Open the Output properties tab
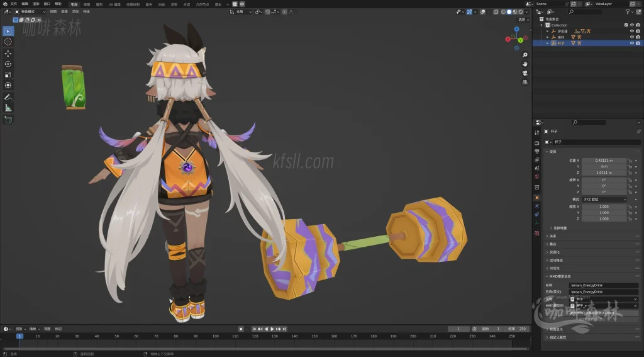Viewport: 644px width, 357px height. (537, 151)
